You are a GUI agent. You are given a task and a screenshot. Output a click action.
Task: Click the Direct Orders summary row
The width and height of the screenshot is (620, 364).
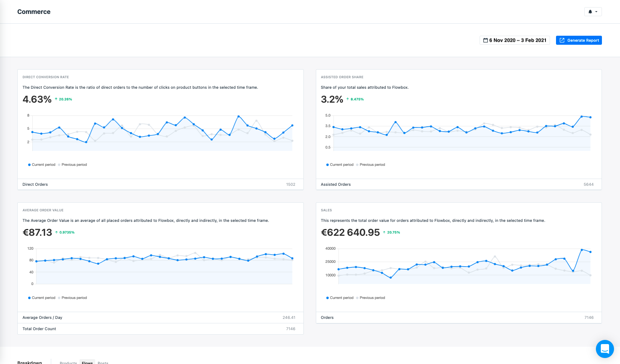click(x=160, y=184)
